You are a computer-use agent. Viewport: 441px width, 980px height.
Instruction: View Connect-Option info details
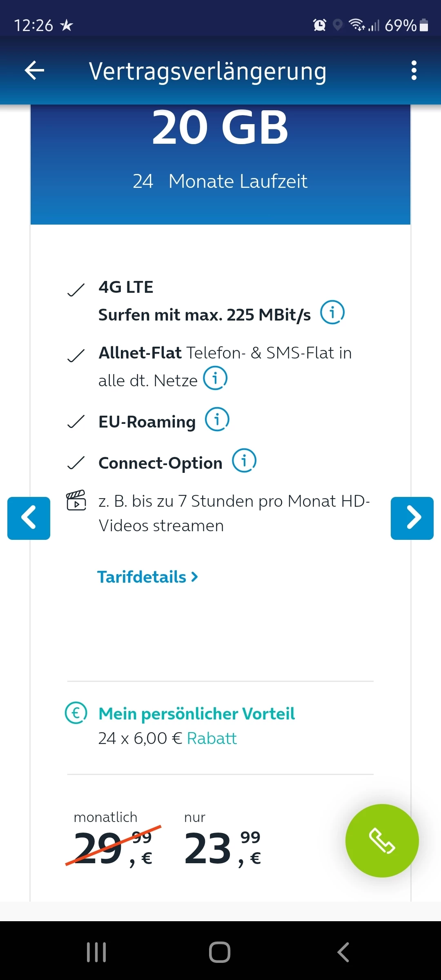click(x=244, y=461)
